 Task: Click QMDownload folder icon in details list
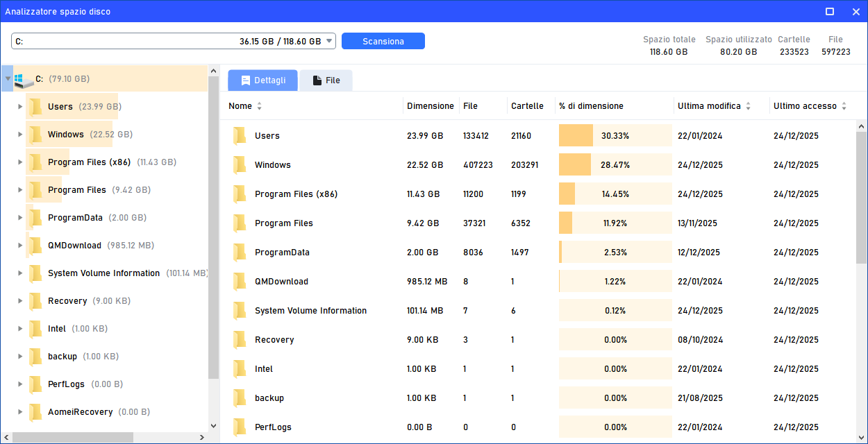click(x=240, y=282)
